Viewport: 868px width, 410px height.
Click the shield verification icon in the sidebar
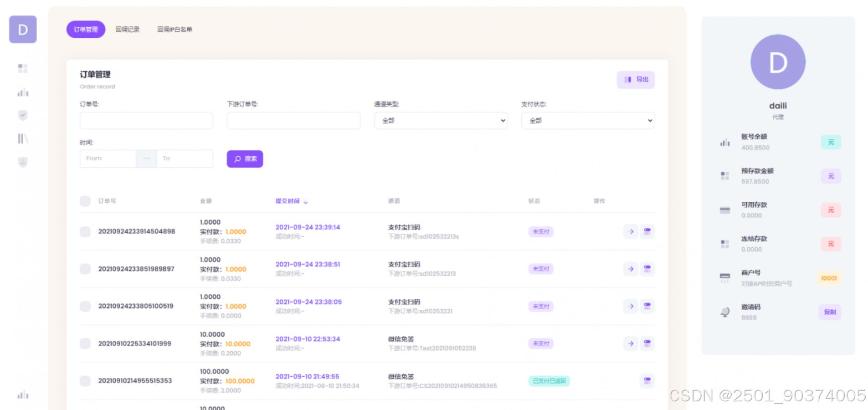pos(22,116)
